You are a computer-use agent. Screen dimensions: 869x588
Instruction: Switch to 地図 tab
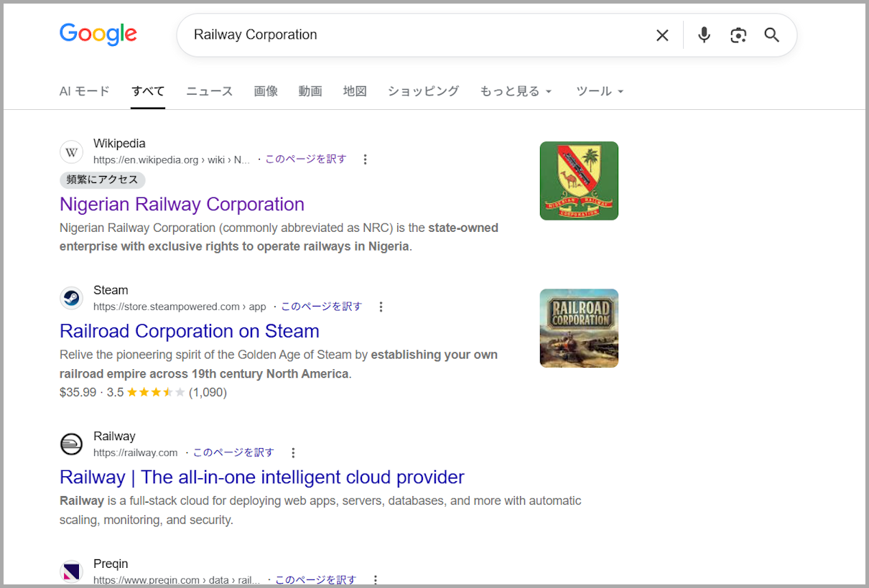pyautogui.click(x=355, y=91)
